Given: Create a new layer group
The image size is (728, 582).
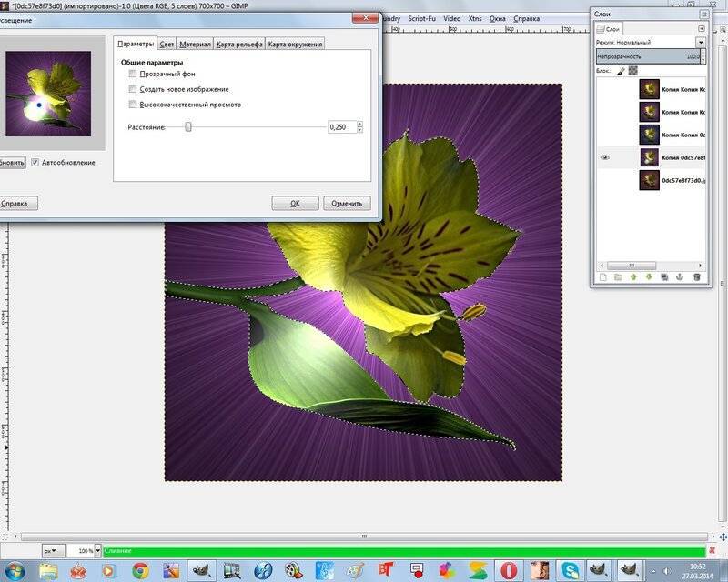Looking at the screenshot, I should point(618,277).
